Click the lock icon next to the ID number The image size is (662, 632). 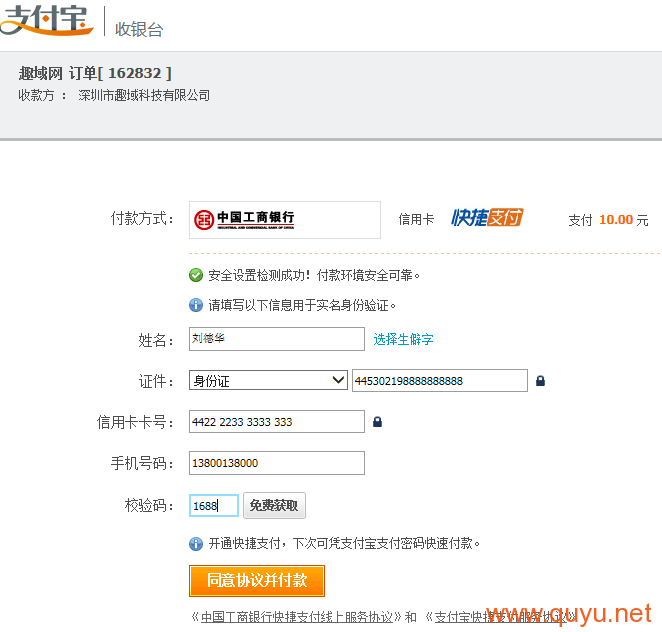pyautogui.click(x=540, y=381)
